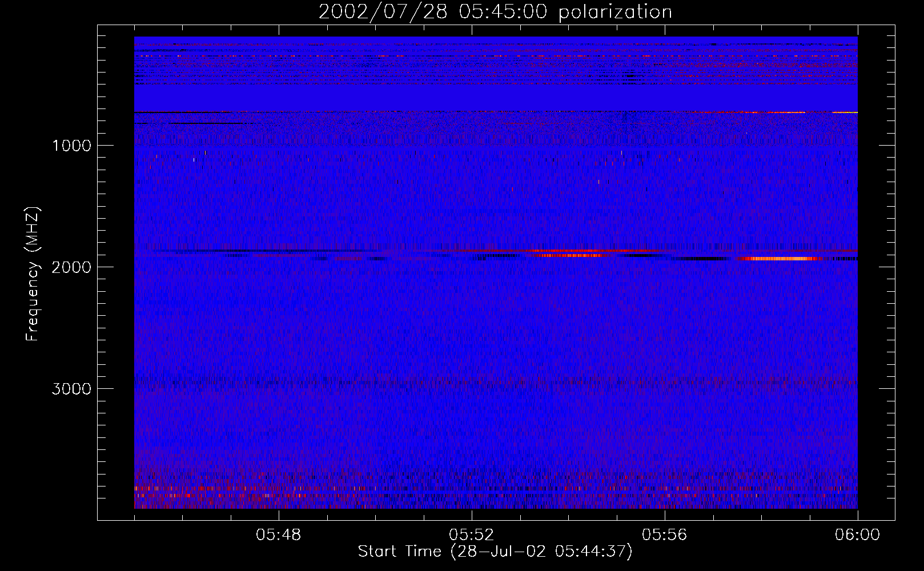Click the plot title '2002/07/28 05:45:00 polarization'

(x=495, y=12)
